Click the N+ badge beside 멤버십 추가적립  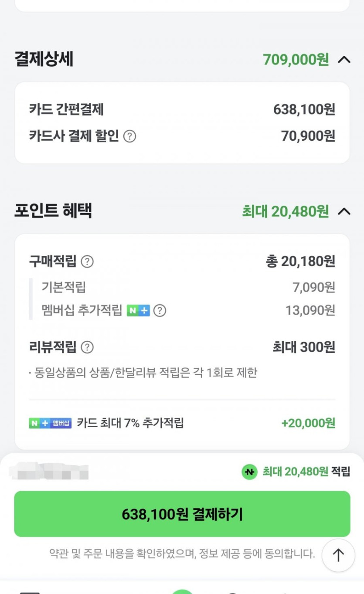tap(138, 311)
